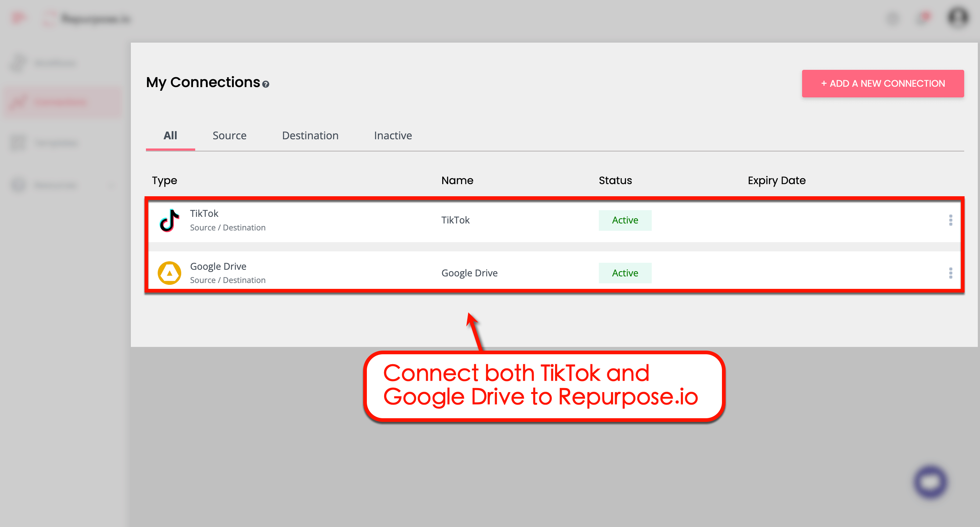Click the Active status badge on TikTok row

625,220
